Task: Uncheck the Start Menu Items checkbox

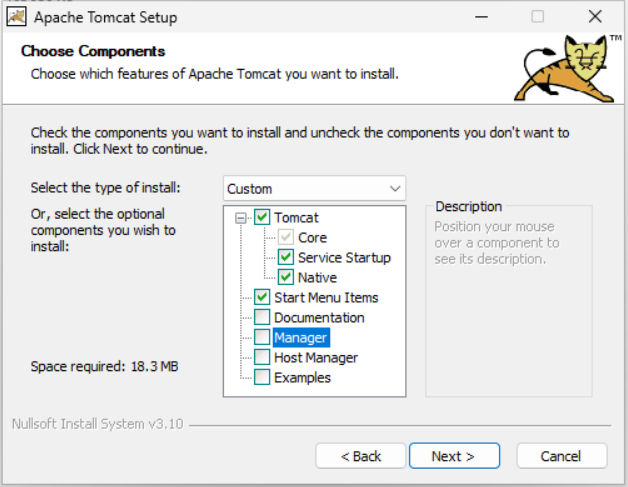Action: [262, 298]
